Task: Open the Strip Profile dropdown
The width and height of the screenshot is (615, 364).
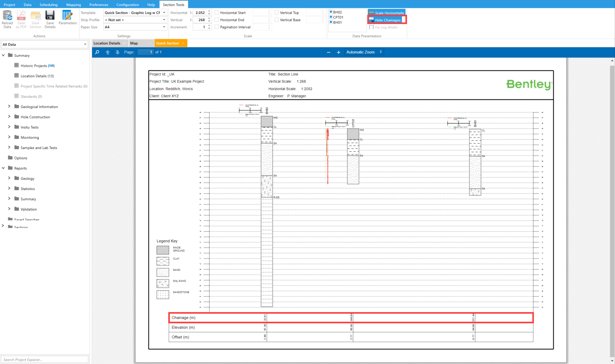Action: (164, 20)
